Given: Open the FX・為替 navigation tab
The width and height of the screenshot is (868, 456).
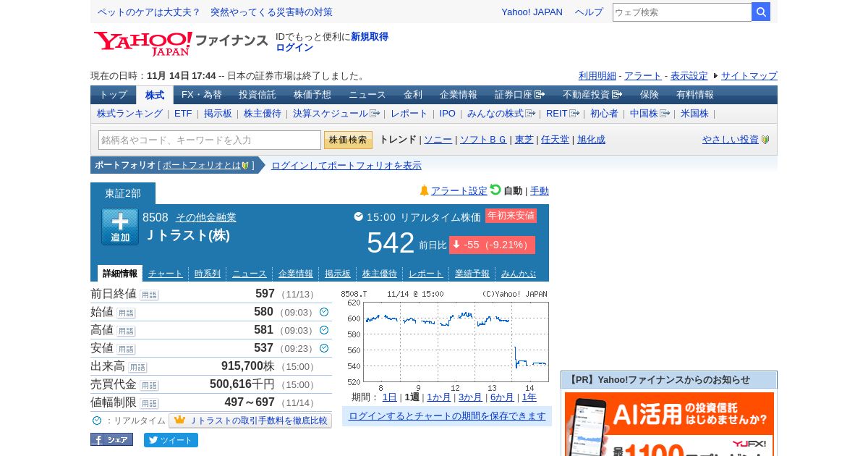Looking at the screenshot, I should pyautogui.click(x=202, y=95).
